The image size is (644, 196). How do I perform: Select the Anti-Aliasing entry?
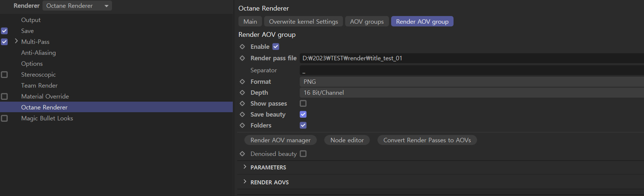[38, 53]
